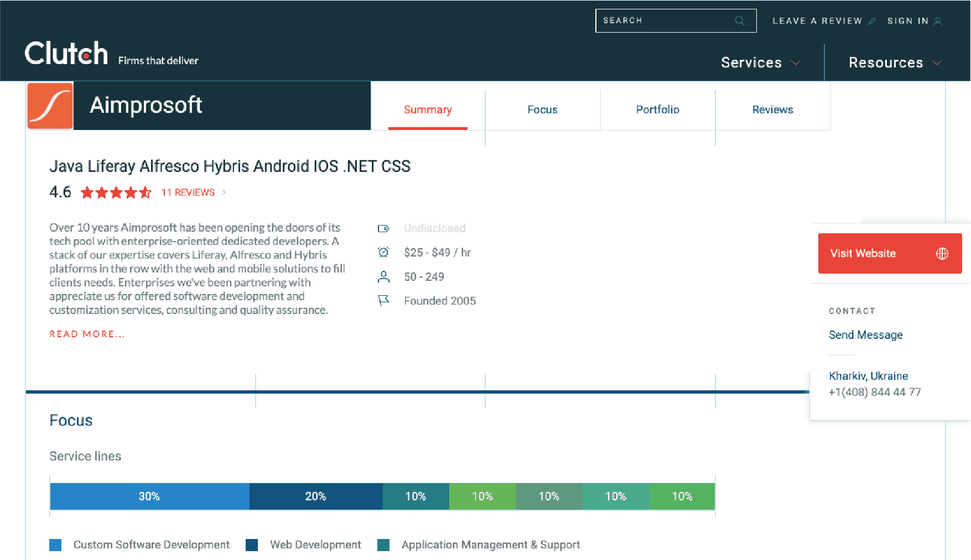Screen dimensions: 971x560
Task: Focus the Search input field
Action: pos(676,20)
